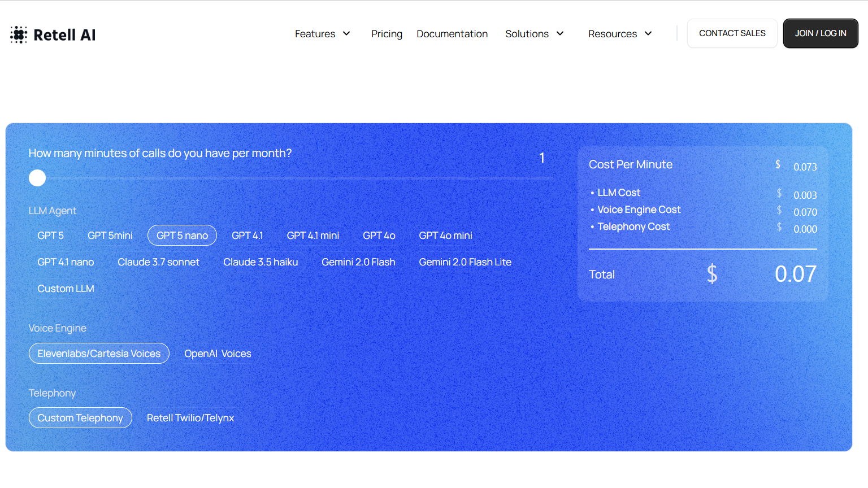Click the Voice Engine section heading

tap(58, 328)
